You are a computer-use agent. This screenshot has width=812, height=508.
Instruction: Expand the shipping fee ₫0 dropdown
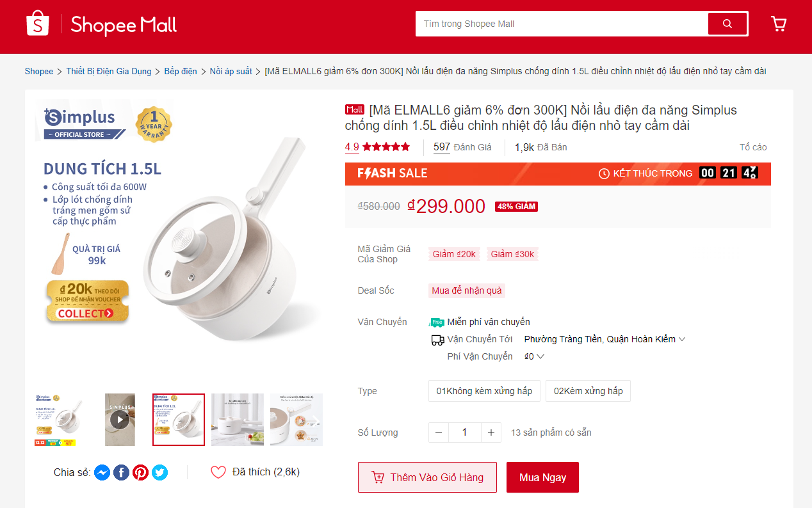coord(534,356)
